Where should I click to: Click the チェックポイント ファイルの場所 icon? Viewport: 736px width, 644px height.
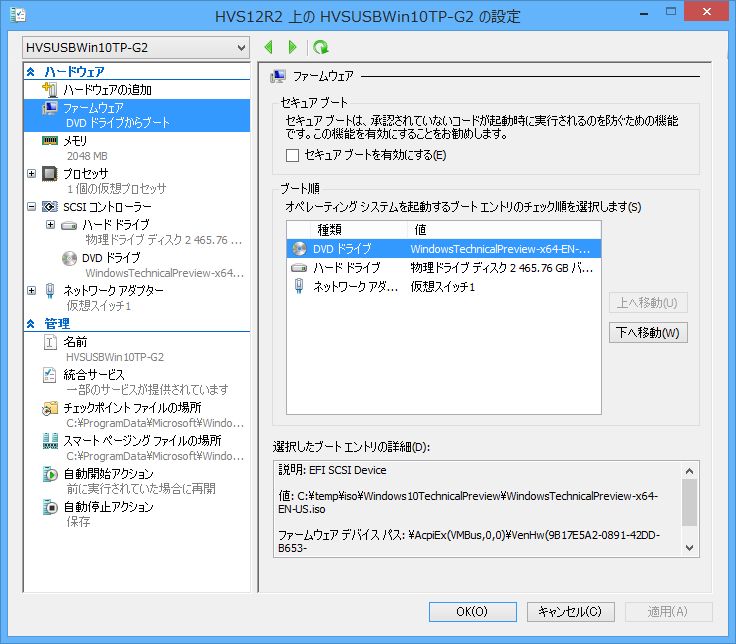click(50, 408)
